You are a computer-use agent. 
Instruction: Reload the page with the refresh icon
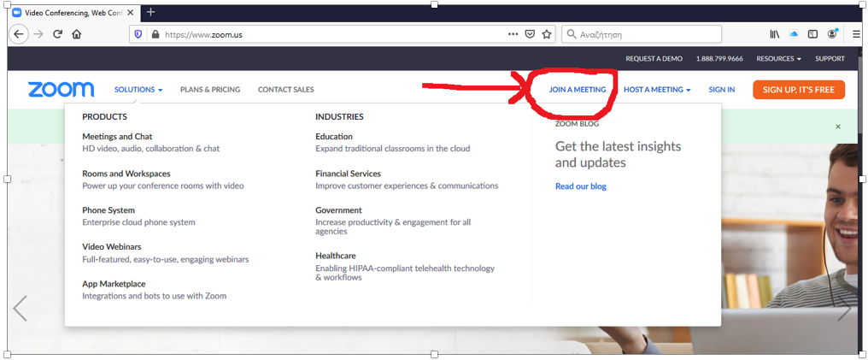pyautogui.click(x=58, y=34)
